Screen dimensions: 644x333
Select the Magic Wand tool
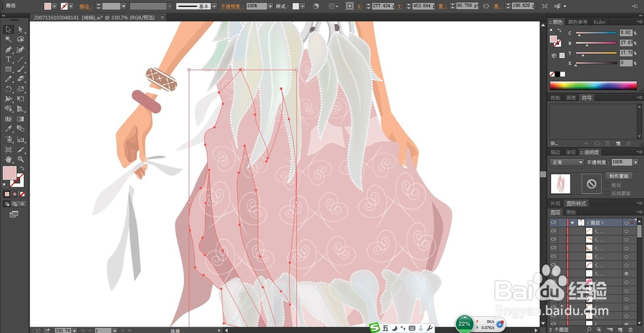pyautogui.click(x=8, y=39)
